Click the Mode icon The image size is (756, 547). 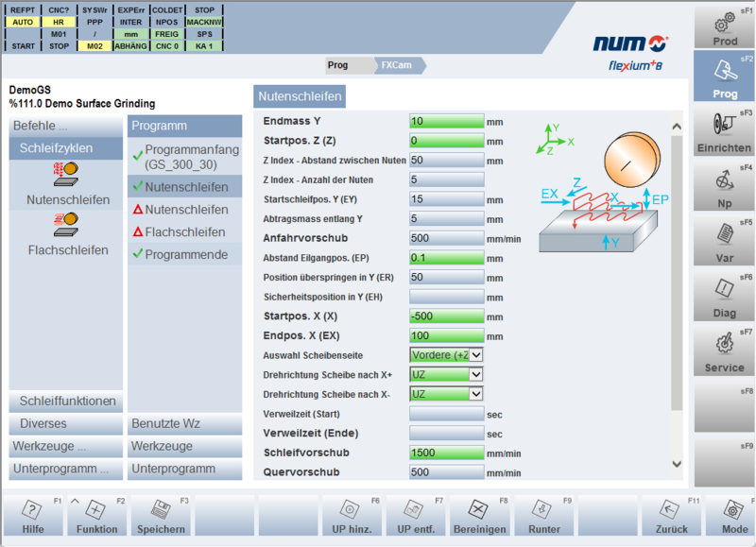tap(735, 515)
